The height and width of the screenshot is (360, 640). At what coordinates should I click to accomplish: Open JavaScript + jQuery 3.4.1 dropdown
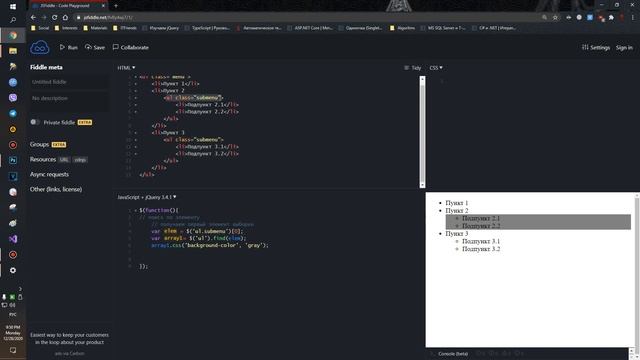(147, 197)
